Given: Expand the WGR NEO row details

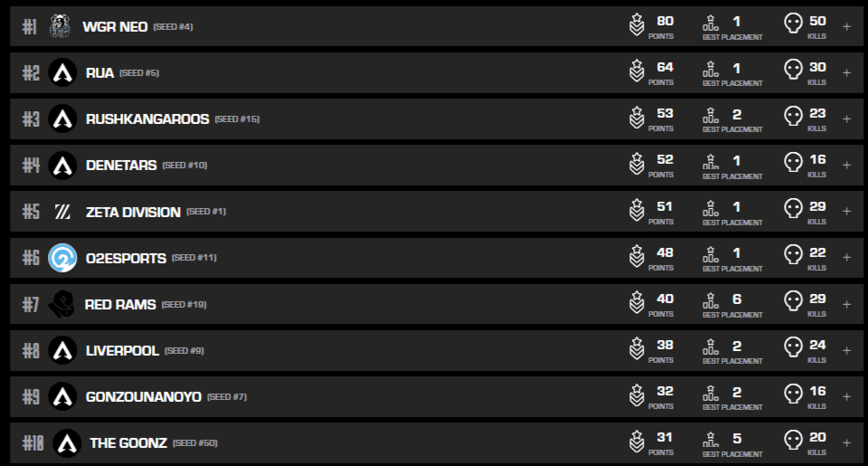Looking at the screenshot, I should (846, 26).
